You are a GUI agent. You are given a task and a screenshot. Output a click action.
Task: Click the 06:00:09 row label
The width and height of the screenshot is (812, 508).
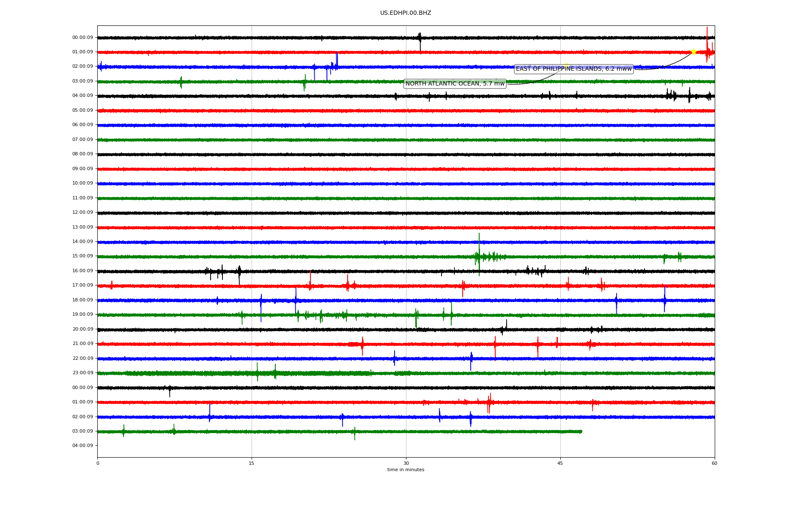[82, 125]
